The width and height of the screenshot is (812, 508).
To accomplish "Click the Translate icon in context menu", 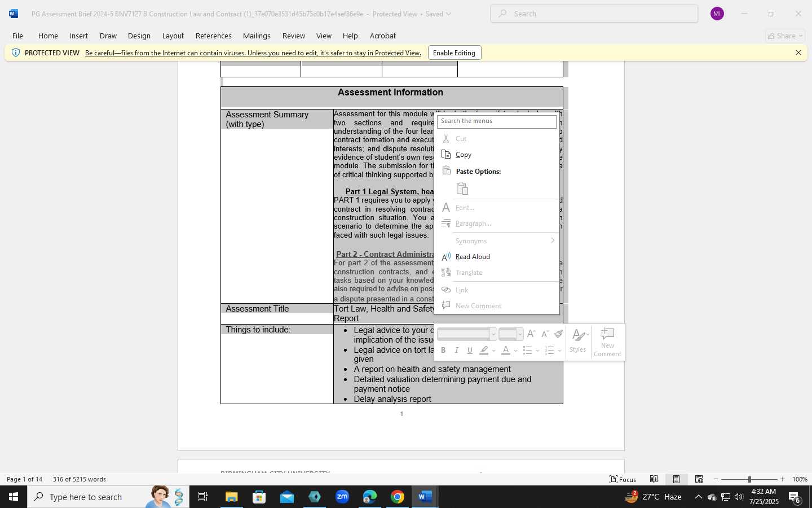I will 446,272.
